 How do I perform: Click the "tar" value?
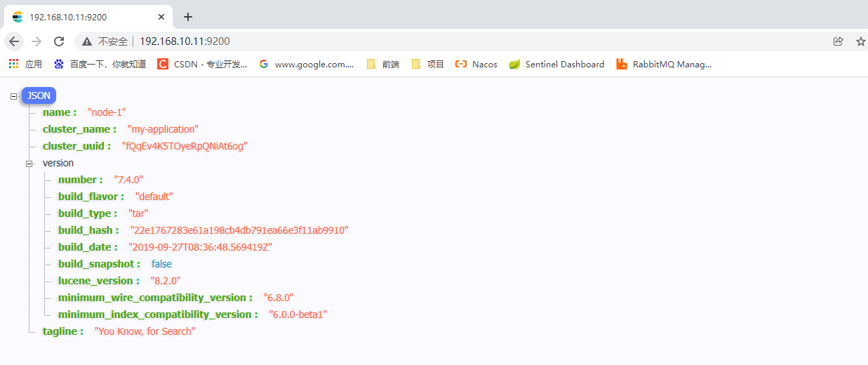138,213
